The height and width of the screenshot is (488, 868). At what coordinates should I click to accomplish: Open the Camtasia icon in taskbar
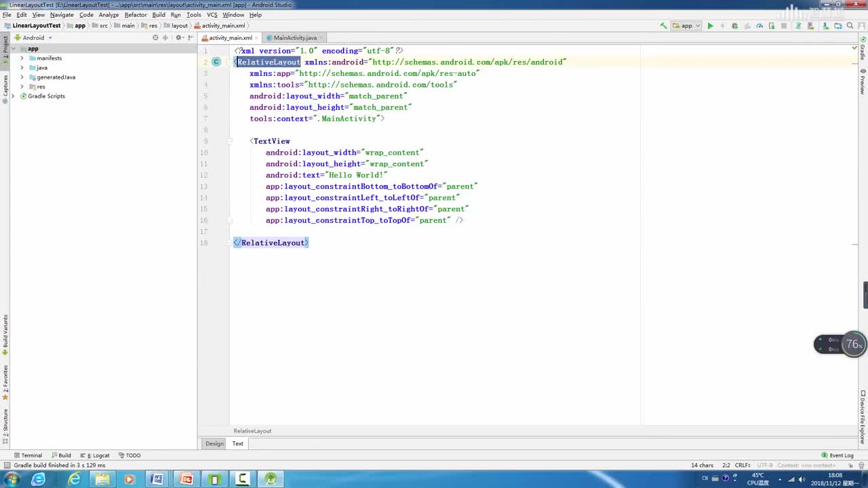click(243, 479)
